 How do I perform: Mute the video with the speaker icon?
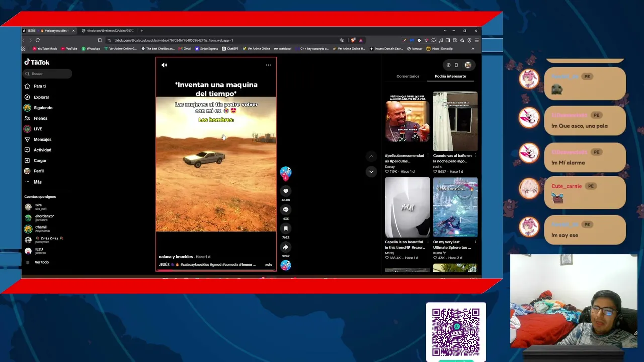164,65
